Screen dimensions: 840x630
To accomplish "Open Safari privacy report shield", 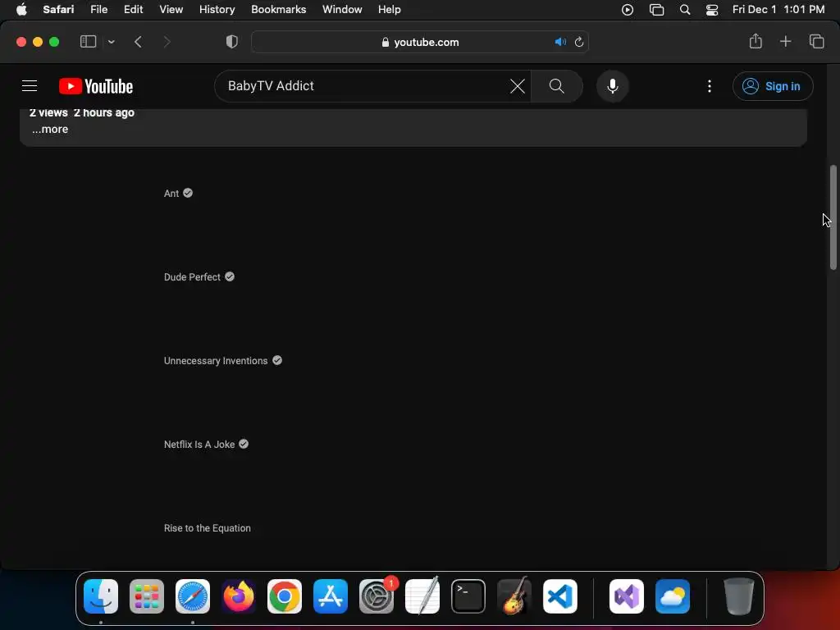I will (x=231, y=42).
